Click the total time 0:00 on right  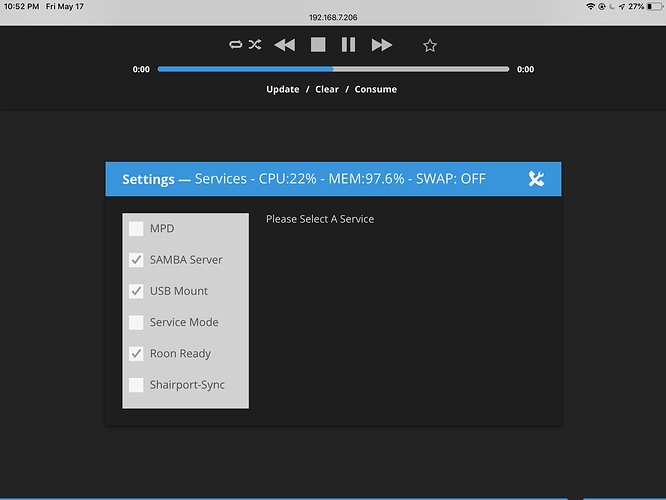pyautogui.click(x=525, y=69)
